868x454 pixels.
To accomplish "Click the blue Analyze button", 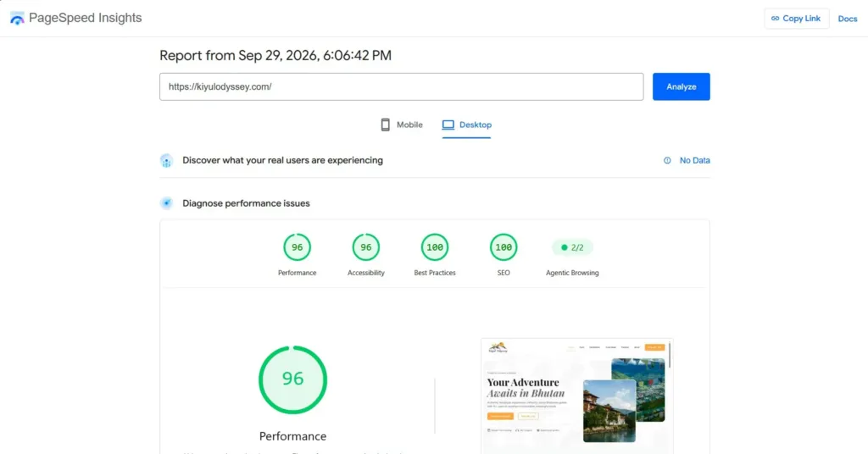I will (681, 86).
